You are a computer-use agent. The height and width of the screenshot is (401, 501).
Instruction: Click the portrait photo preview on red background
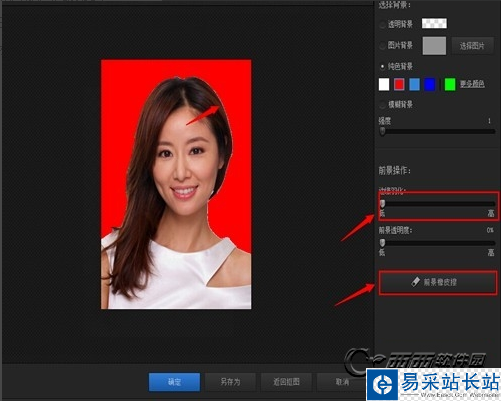tap(176, 184)
